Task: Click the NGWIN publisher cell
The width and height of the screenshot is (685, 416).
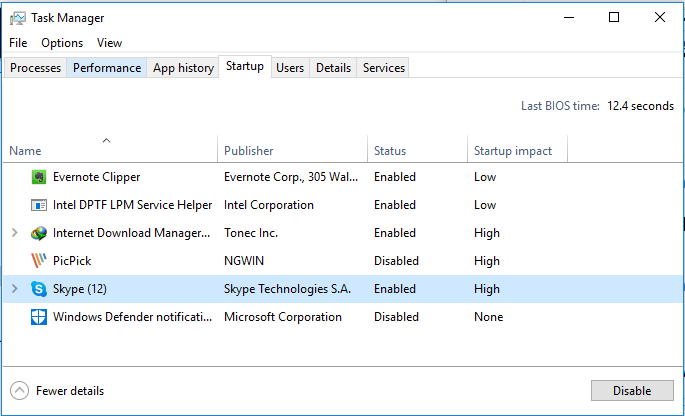Action: pos(244,261)
